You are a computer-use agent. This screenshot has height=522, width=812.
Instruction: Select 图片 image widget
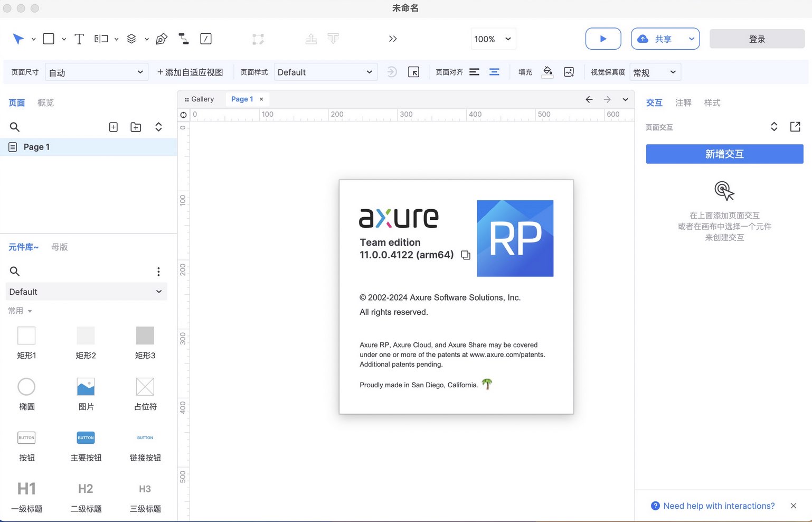click(x=86, y=394)
